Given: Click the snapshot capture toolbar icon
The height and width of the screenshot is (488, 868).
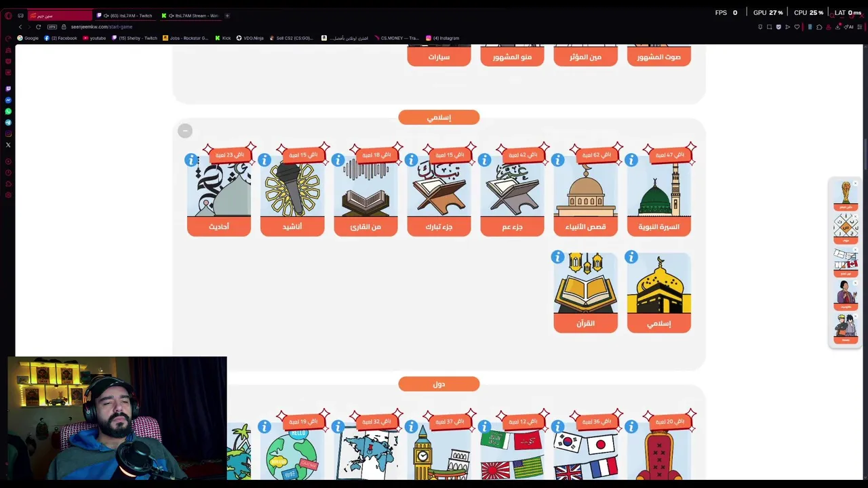Looking at the screenshot, I should pyautogui.click(x=769, y=26).
